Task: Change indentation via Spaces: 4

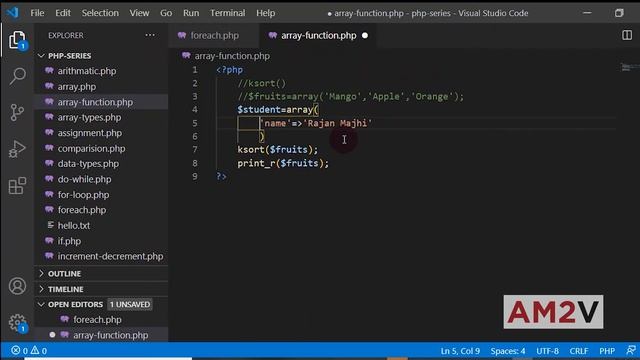Action: point(508,351)
